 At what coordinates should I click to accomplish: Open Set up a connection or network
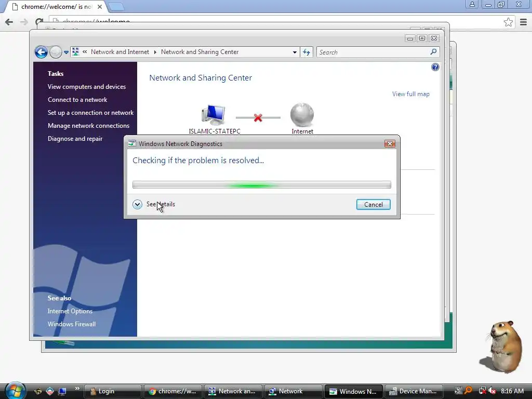tap(90, 113)
